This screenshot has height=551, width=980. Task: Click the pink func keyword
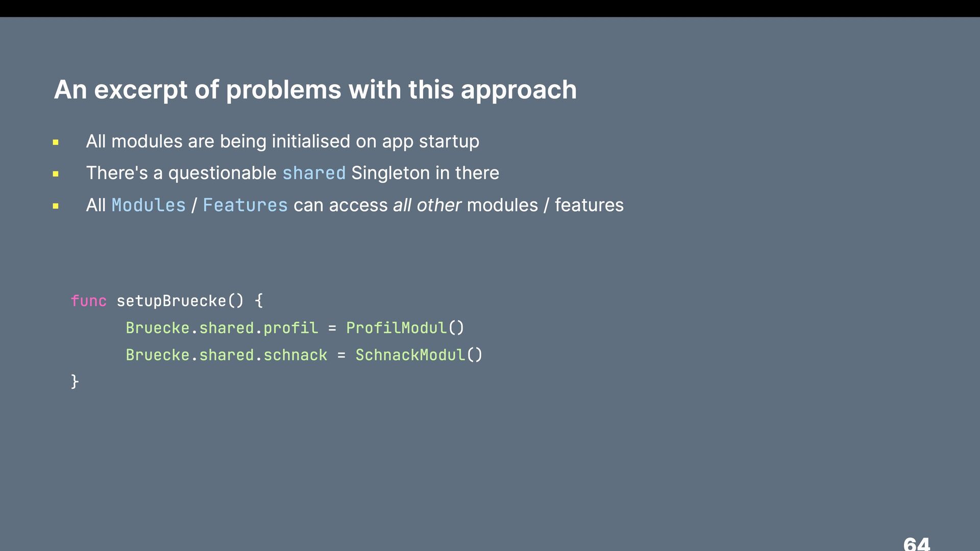click(89, 301)
